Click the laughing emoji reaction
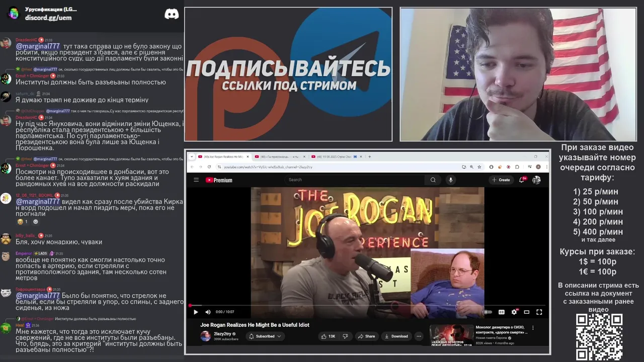Viewport: 644px width, 362px height. (x=22, y=222)
